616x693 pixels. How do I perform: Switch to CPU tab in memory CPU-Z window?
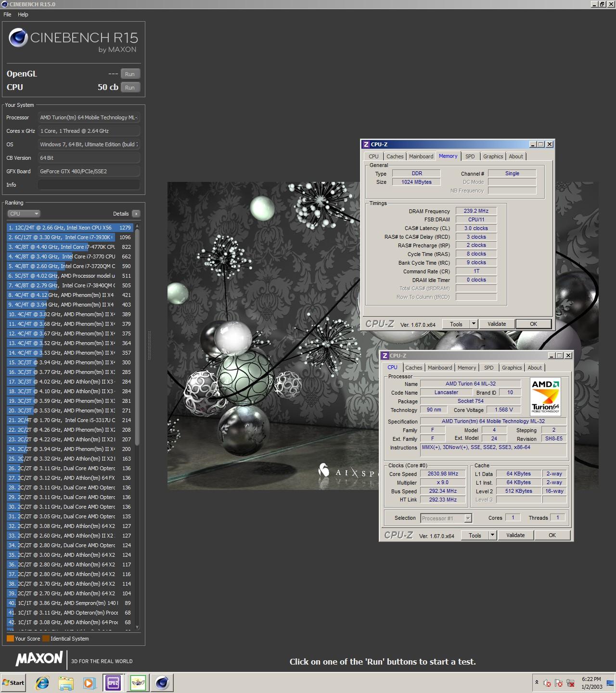(373, 156)
